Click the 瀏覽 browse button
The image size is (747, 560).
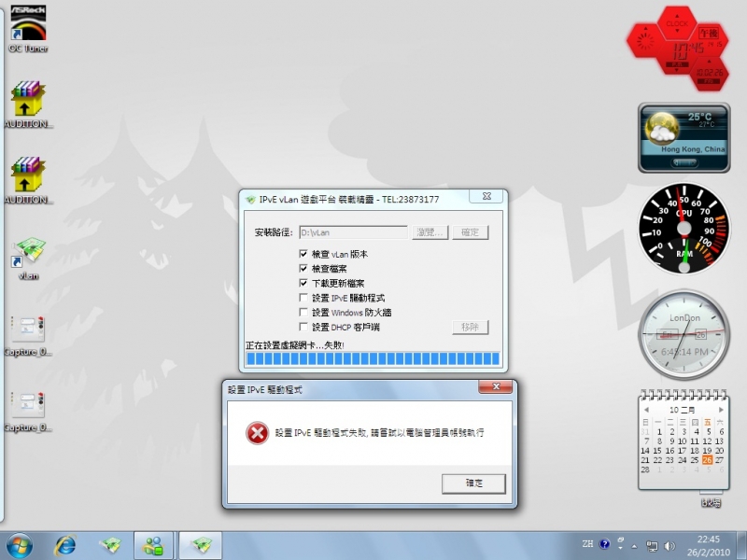[x=430, y=232]
